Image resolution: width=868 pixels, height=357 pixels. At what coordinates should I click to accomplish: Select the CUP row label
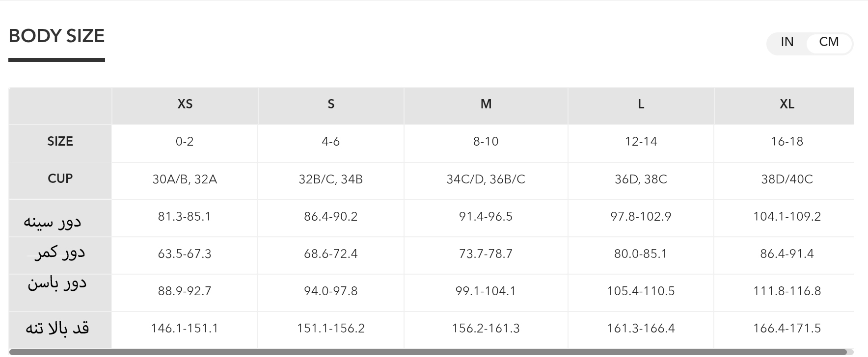(x=60, y=178)
